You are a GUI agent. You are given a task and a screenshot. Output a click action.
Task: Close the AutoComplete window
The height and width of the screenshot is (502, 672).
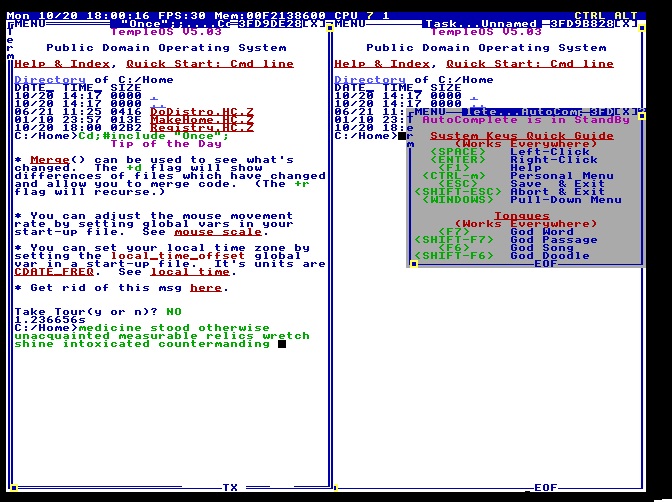point(626,112)
